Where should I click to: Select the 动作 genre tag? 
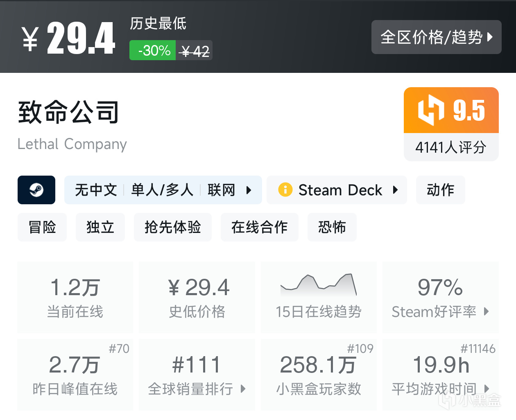click(440, 190)
